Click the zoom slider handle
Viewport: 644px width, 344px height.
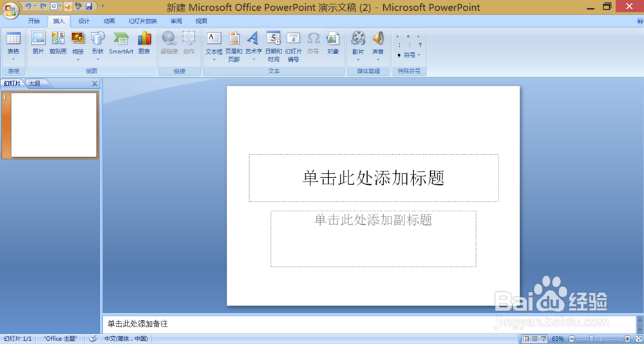(x=591, y=339)
